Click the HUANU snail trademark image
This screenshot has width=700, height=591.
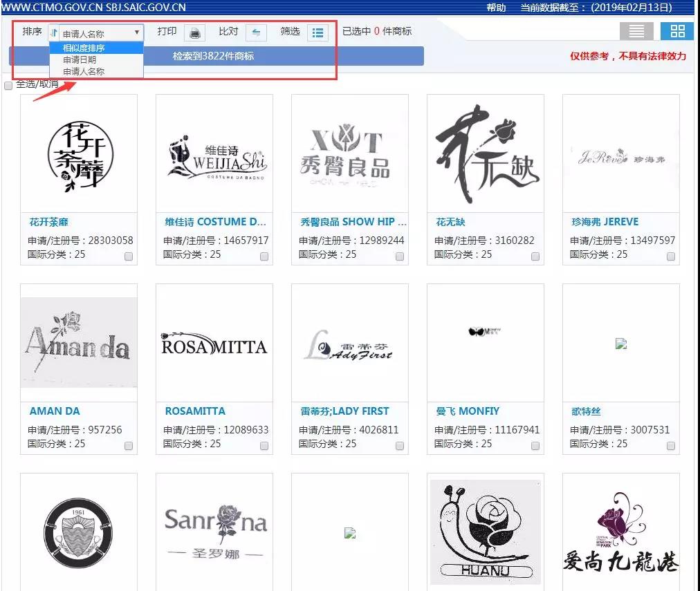click(484, 531)
